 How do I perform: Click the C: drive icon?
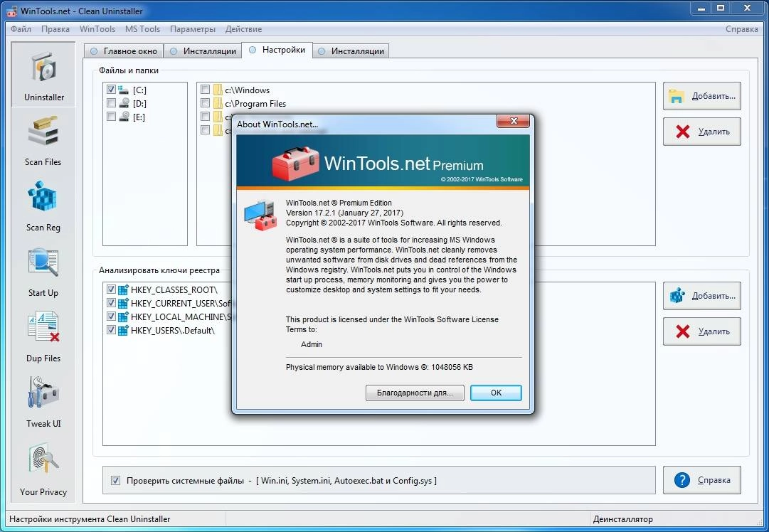124,90
